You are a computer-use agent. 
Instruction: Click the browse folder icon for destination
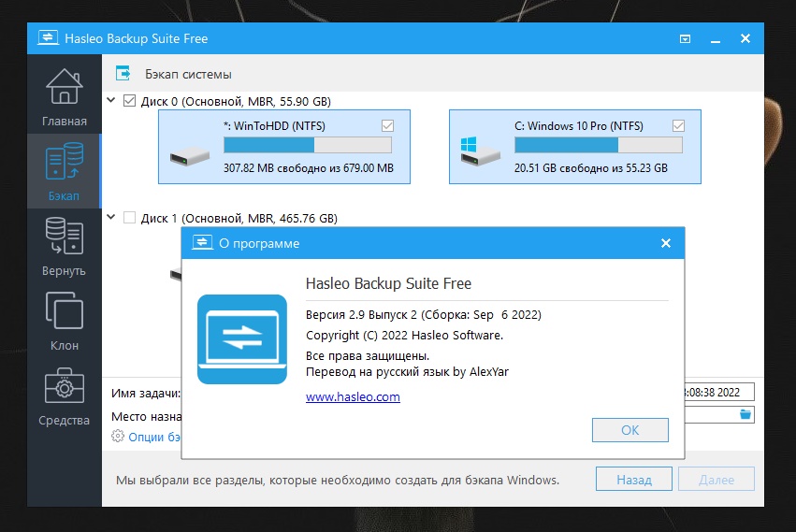[x=745, y=414]
